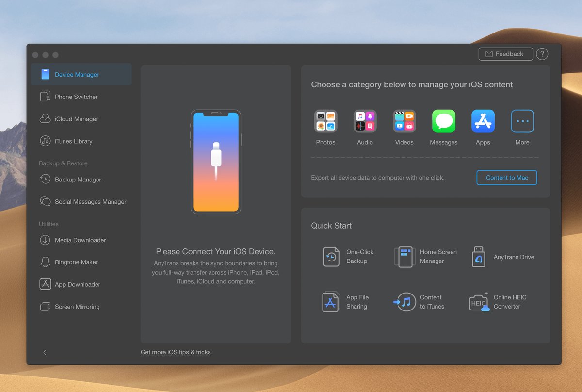Click the Feedback button
582x392 pixels.
(505, 54)
